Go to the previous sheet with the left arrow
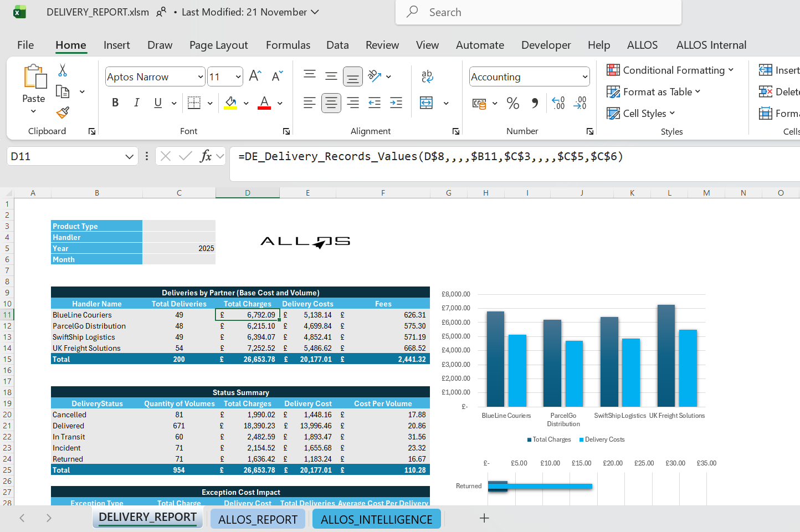The height and width of the screenshot is (532, 800). point(22,518)
